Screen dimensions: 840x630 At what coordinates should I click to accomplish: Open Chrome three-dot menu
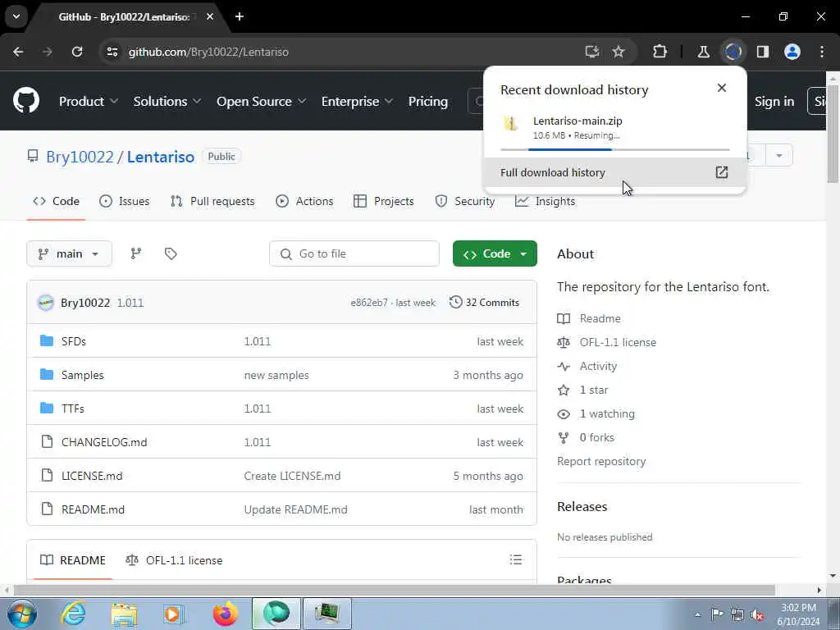(822, 52)
